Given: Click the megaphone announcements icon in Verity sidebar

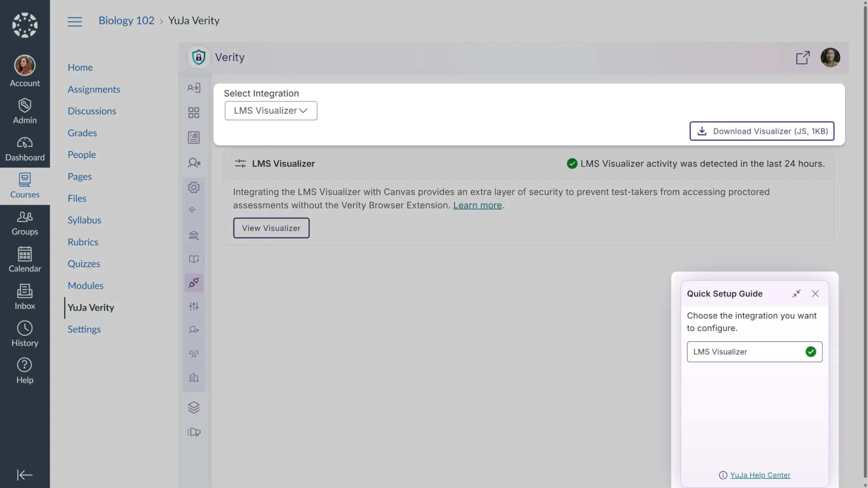Looking at the screenshot, I should 194,432.
